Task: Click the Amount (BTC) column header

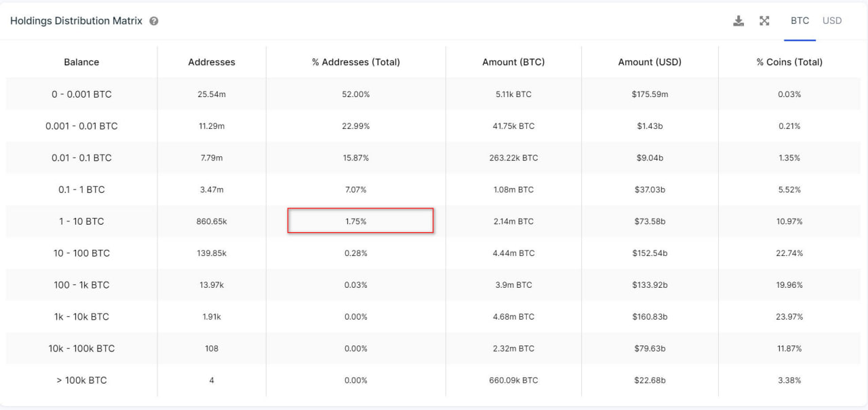Action: pyautogui.click(x=513, y=62)
